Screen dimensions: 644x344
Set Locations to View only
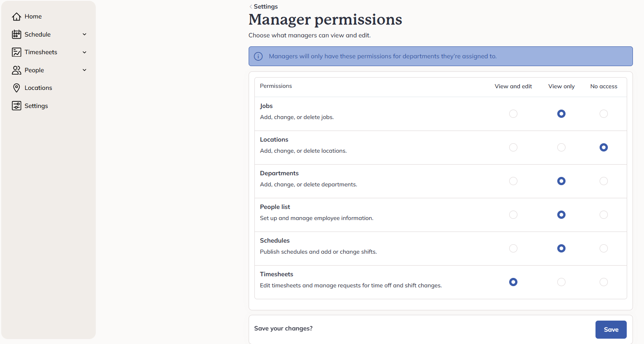click(561, 147)
